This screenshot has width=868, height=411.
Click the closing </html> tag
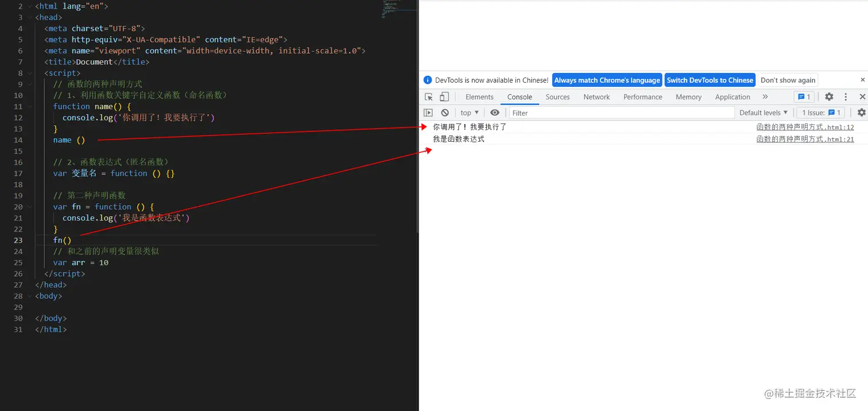pos(51,329)
